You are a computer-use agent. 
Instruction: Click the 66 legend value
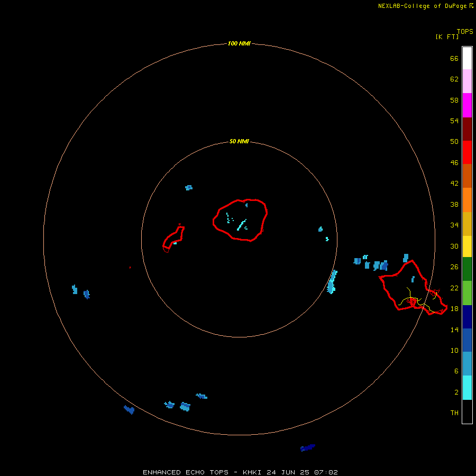454,58
